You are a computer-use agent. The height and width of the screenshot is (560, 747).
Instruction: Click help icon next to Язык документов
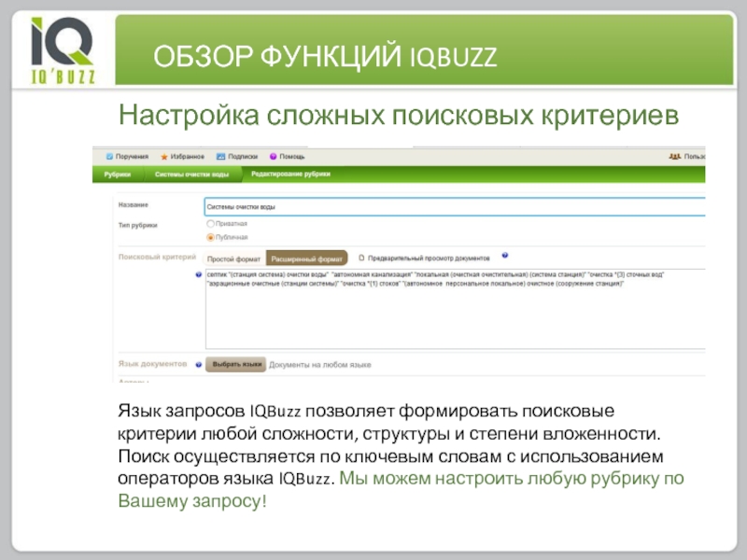click(199, 365)
